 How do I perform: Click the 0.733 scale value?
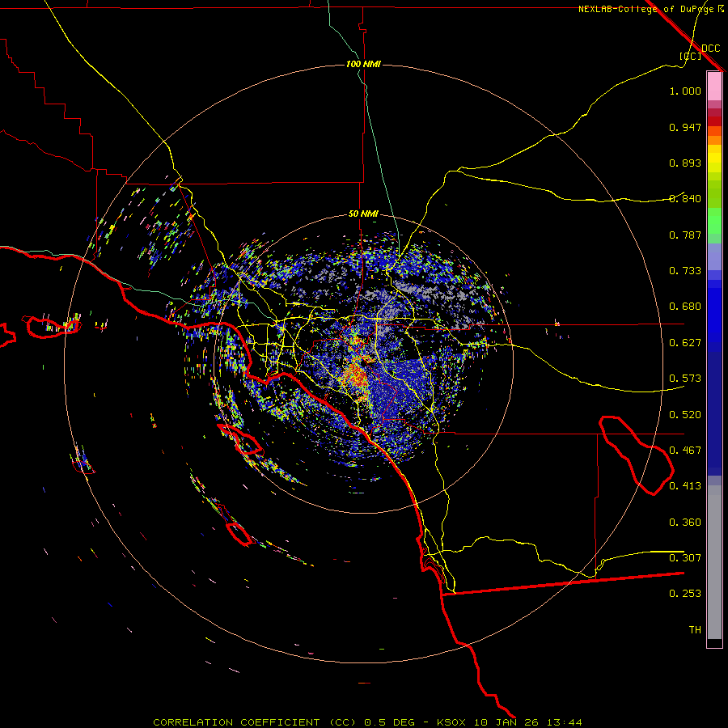[x=685, y=271]
